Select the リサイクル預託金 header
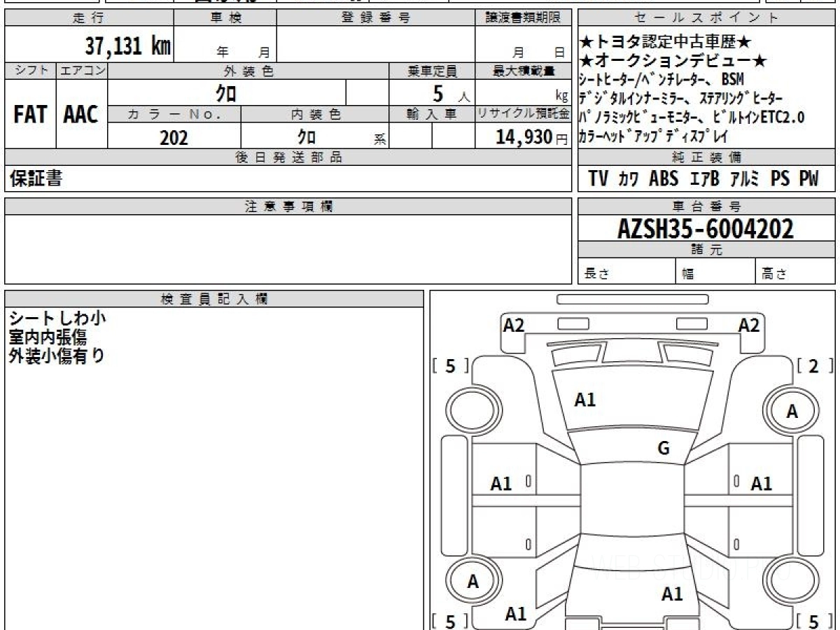This screenshot has height=630, width=840. tap(524, 115)
